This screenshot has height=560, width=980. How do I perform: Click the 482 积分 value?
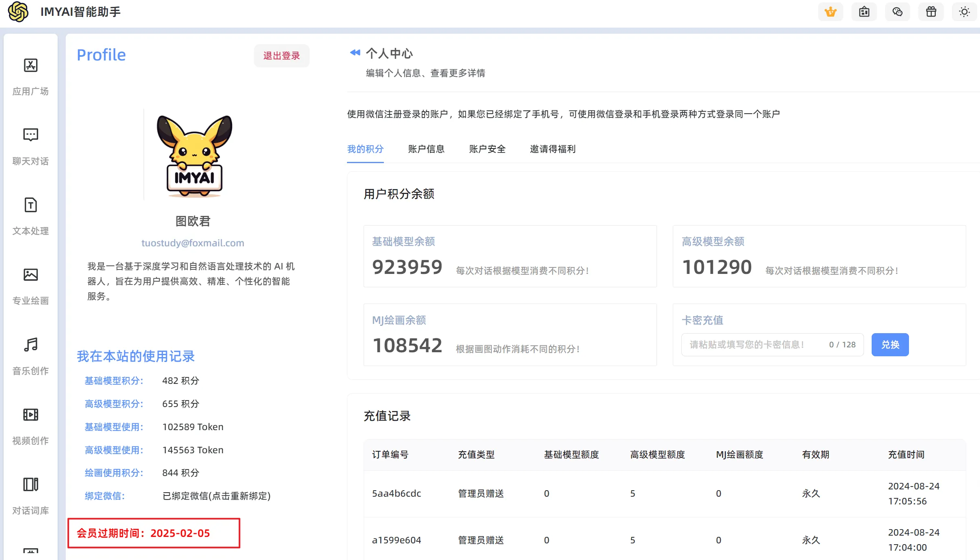(181, 381)
